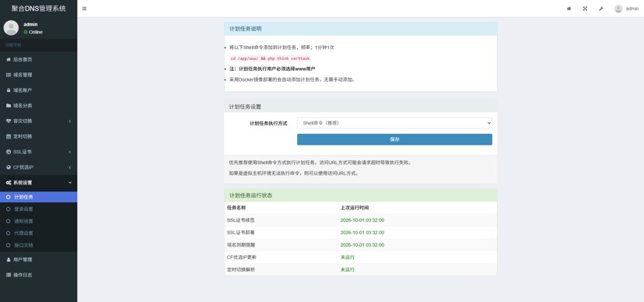The width and height of the screenshot is (644, 302).
Task: Open 操作日志 sidebar item
Action: [x=39, y=275]
